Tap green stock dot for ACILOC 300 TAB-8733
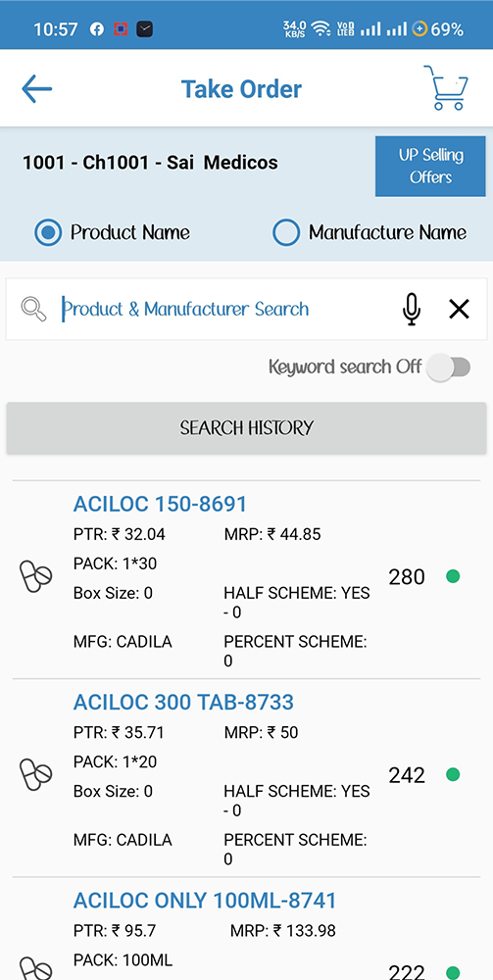The height and width of the screenshot is (980, 493). click(453, 774)
